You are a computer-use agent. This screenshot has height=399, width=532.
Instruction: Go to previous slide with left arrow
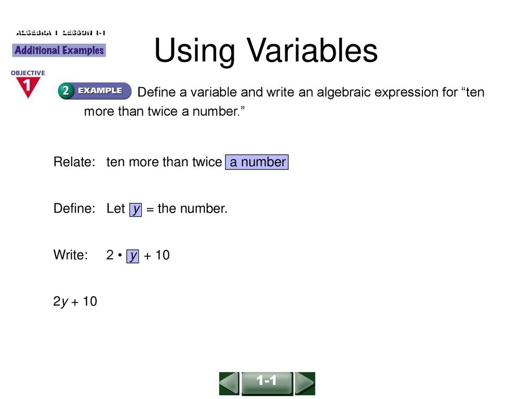[229, 383]
